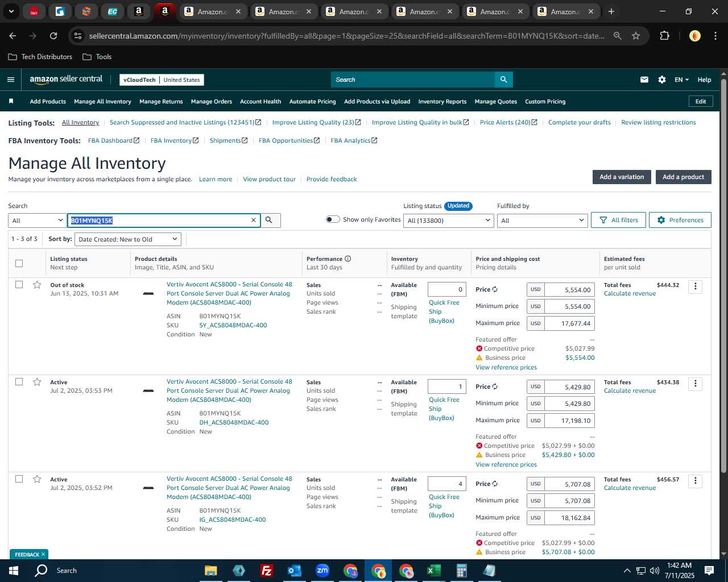Click the Maximum price field 17,677.44
The image size is (728, 582).
pyautogui.click(x=569, y=323)
